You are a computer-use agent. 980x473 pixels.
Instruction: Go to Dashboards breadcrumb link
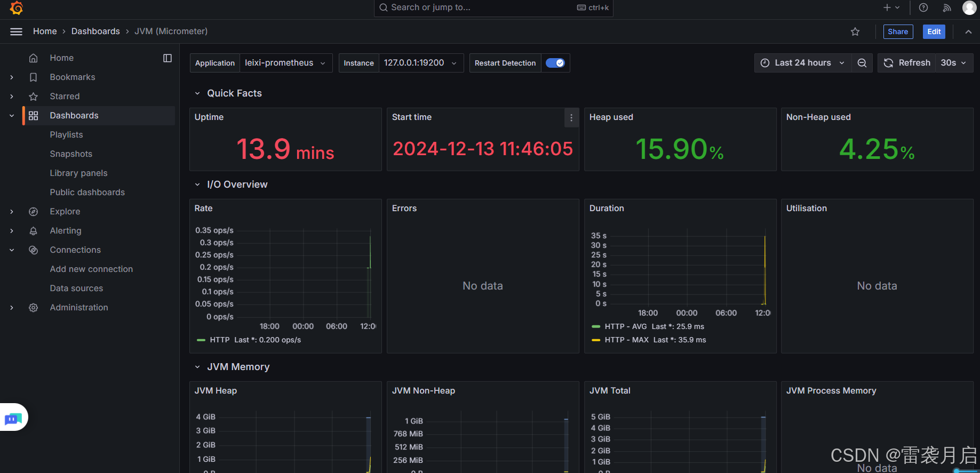95,31
